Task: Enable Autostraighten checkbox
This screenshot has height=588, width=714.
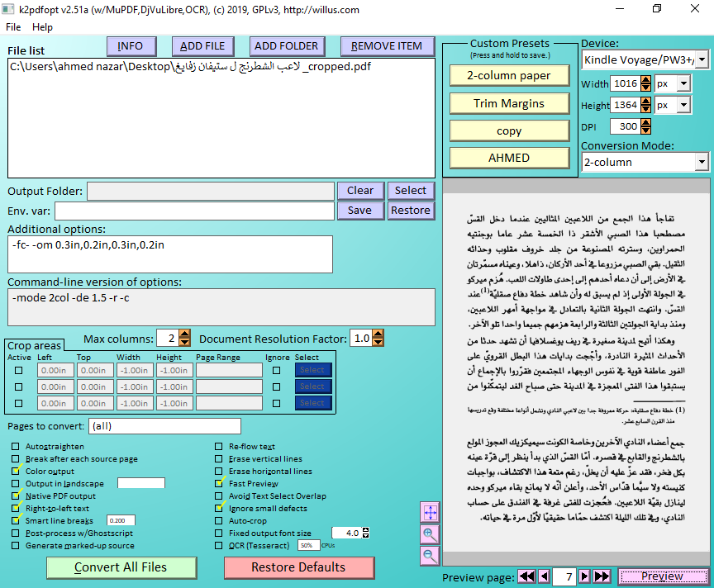Action: tap(16, 446)
